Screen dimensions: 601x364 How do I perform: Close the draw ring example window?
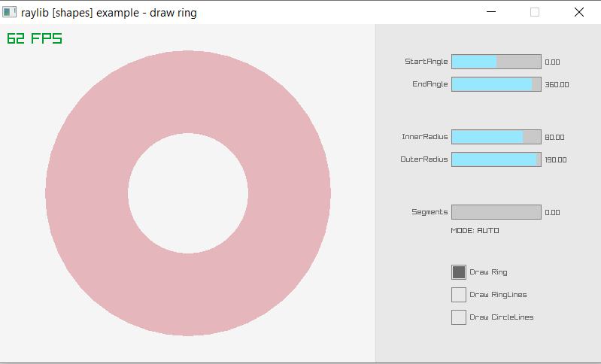pos(578,12)
